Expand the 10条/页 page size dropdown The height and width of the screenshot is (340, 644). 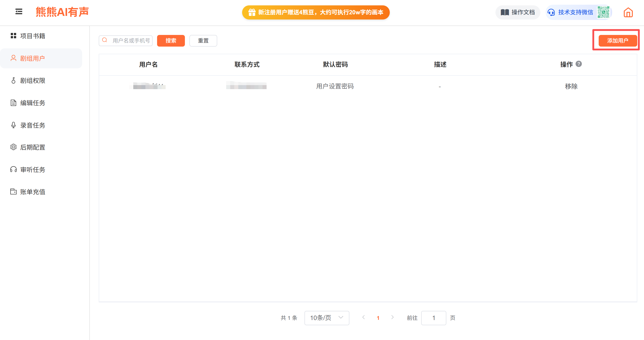pos(326,318)
